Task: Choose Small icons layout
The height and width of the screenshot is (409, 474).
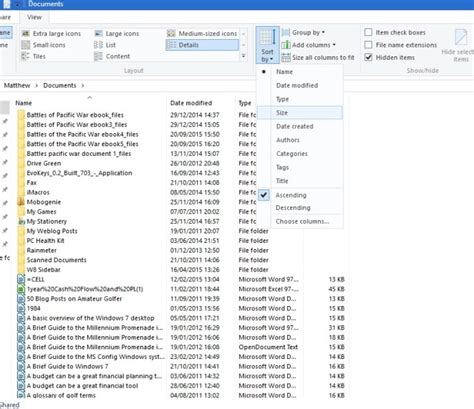Action: pos(43,45)
